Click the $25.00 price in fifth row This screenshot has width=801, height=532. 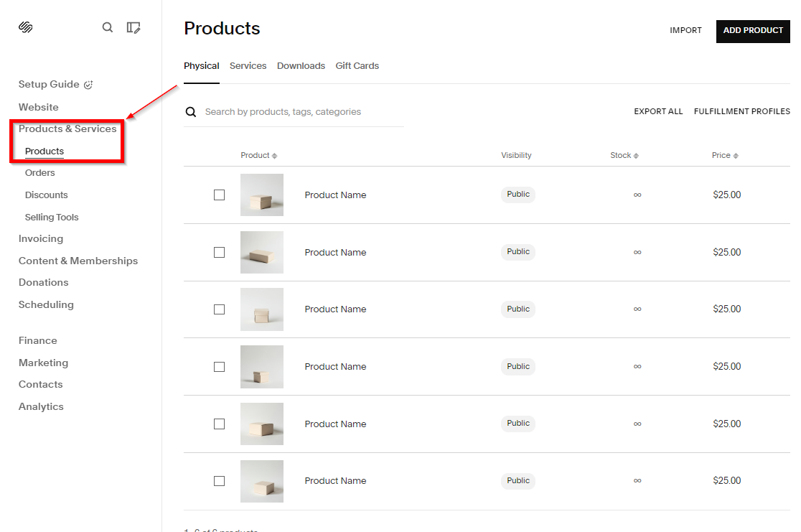pos(727,424)
